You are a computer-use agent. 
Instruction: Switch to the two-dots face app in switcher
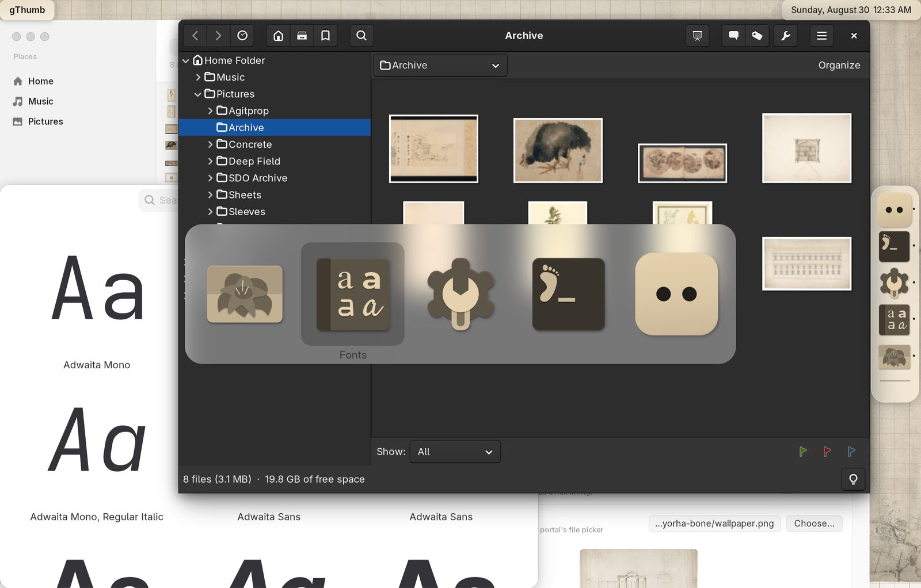[x=676, y=294]
